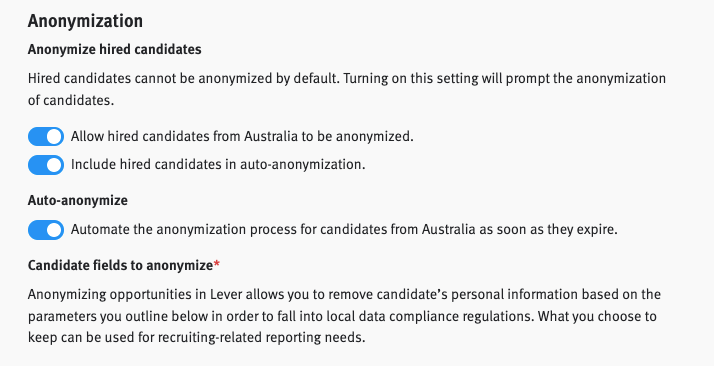Click the red required asterisk after Candidate fields
The image size is (714, 366).
pos(217,264)
